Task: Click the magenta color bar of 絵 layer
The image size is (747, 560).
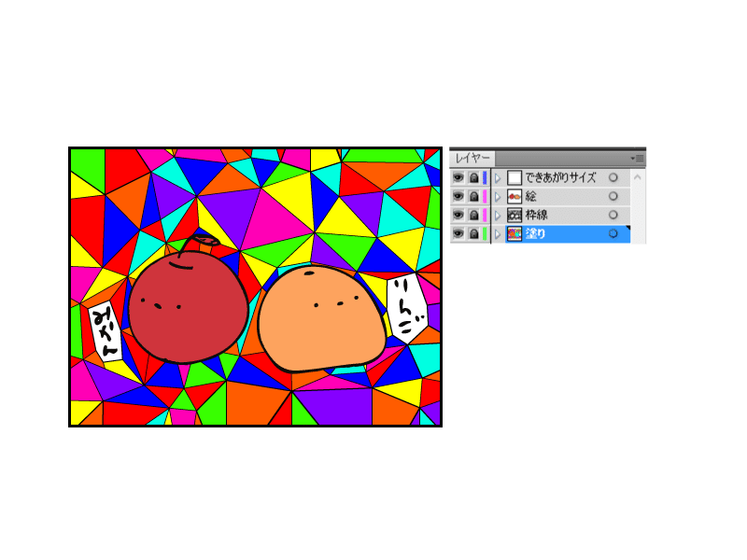Action: [x=485, y=196]
